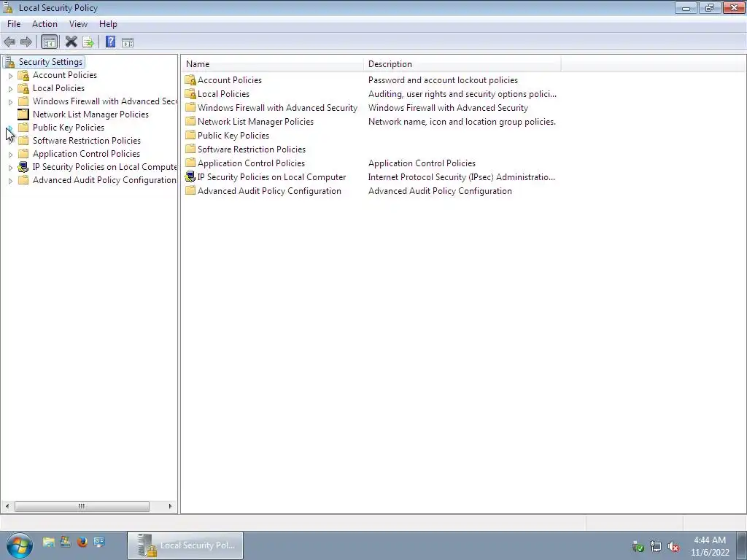
Task: Click the Start button orb
Action: [x=20, y=545]
